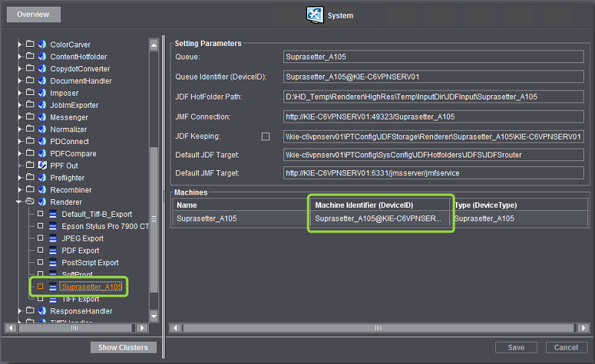Image resolution: width=595 pixels, height=364 pixels.
Task: Expand the ResponseHandler tree node
Action: coord(19,311)
